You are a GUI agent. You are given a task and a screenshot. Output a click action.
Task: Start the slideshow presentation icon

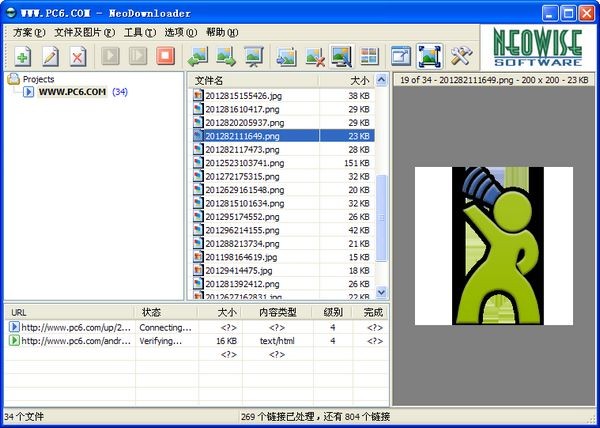254,57
